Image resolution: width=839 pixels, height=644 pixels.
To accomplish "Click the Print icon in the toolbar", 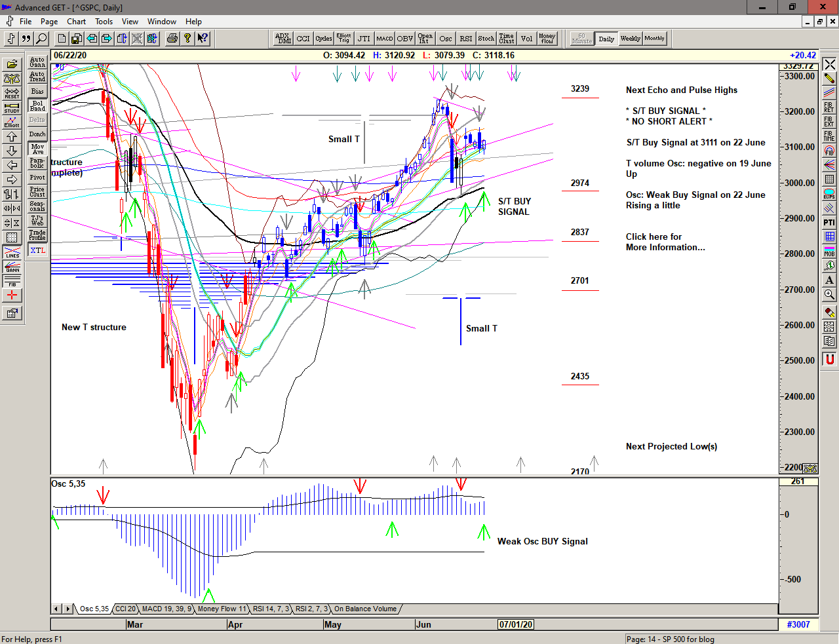I will tap(172, 39).
